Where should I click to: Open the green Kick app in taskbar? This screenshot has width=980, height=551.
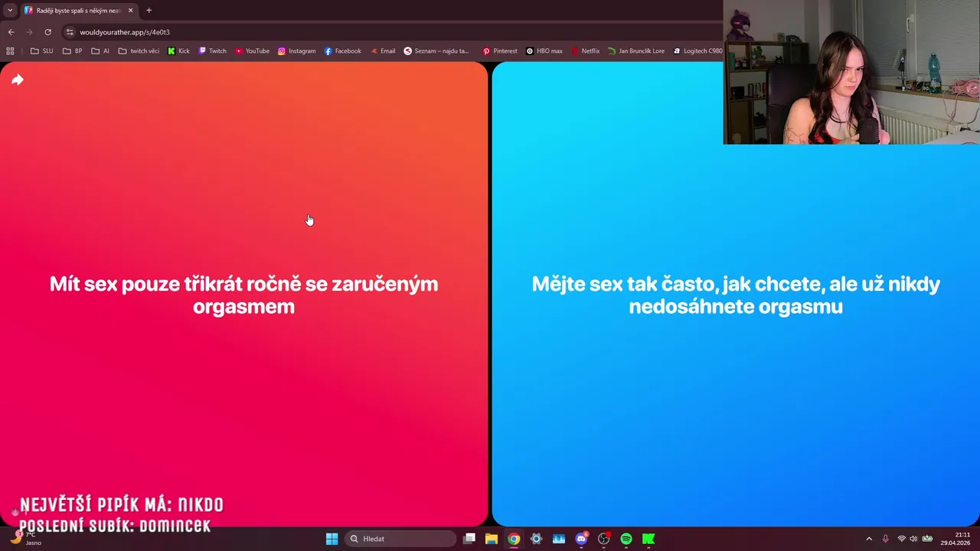pos(648,539)
